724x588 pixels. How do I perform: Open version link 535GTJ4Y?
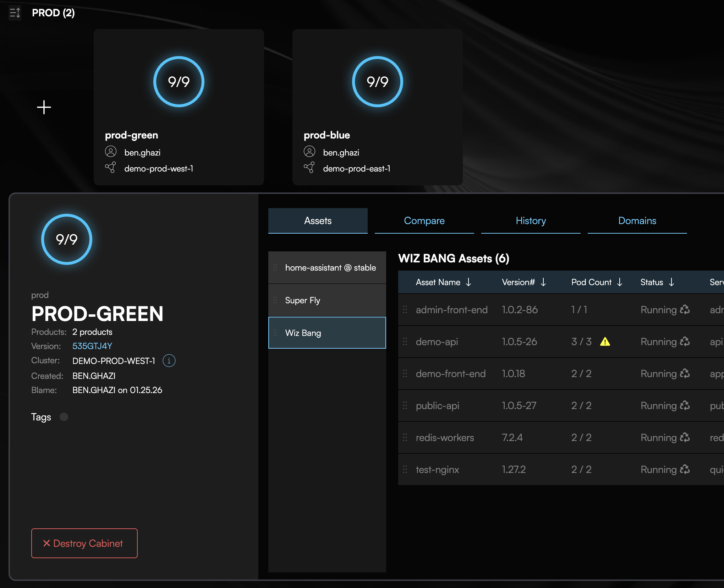click(x=92, y=346)
